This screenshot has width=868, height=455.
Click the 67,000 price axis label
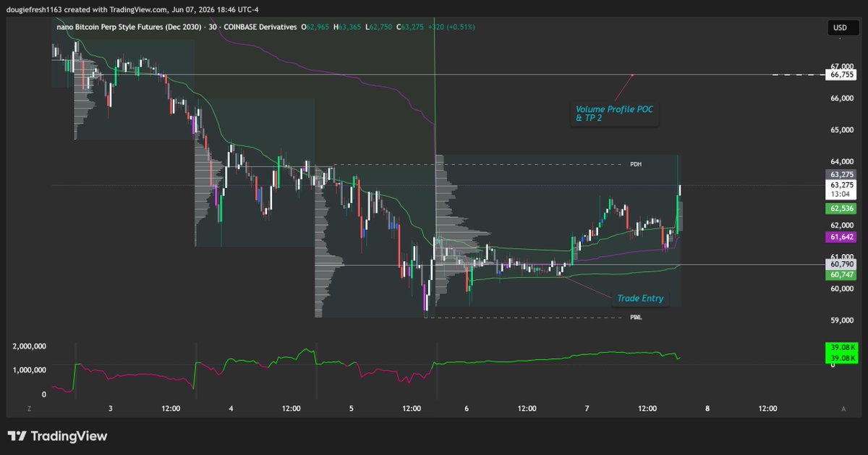coord(843,65)
